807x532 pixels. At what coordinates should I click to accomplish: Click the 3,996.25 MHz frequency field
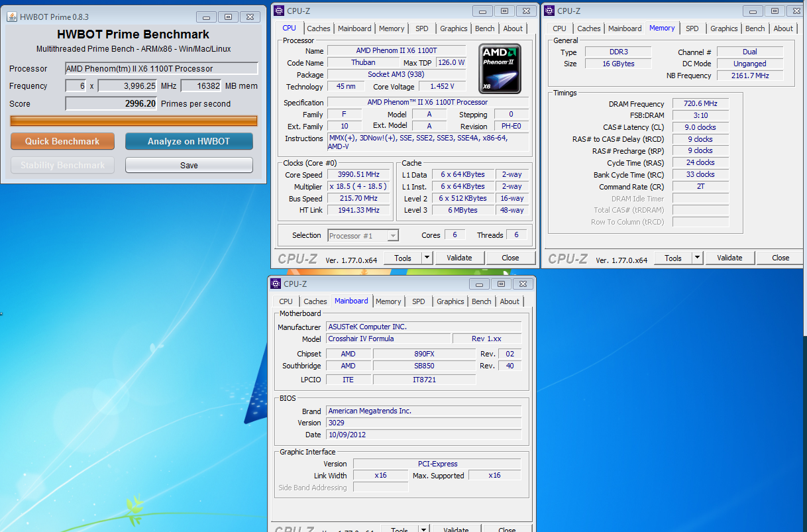tap(128, 86)
